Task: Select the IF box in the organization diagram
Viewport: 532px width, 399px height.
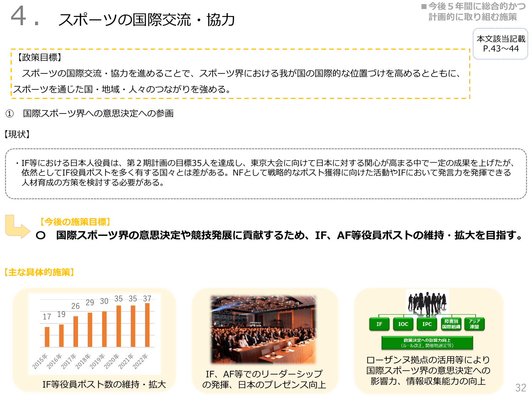Action: tap(379, 324)
